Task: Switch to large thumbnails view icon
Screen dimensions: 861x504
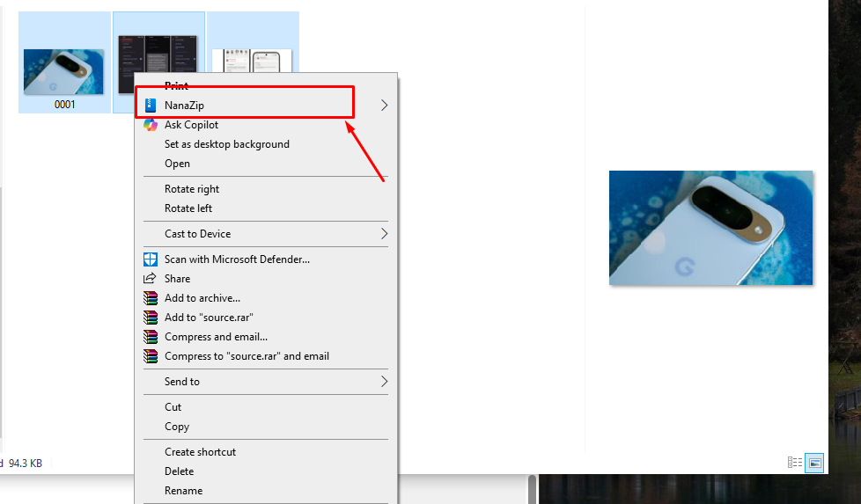Action: click(815, 463)
